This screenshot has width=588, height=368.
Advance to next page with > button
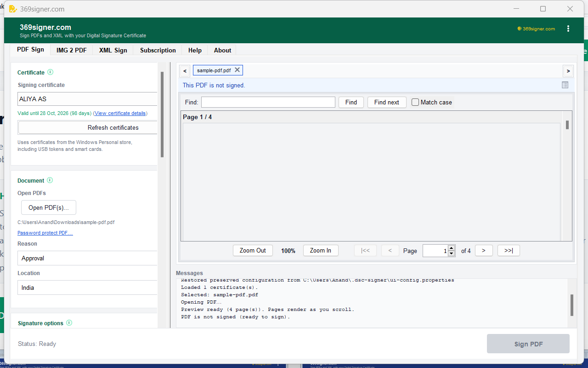[x=484, y=250]
